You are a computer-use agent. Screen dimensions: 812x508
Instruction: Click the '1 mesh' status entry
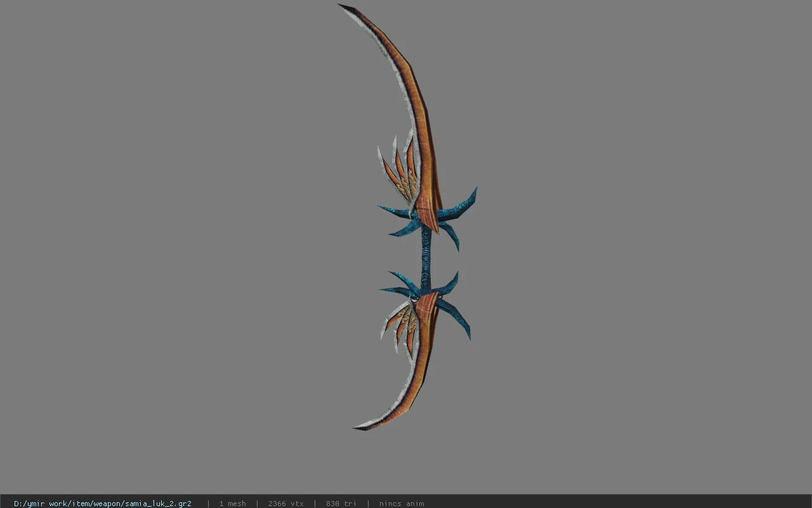[233, 504]
